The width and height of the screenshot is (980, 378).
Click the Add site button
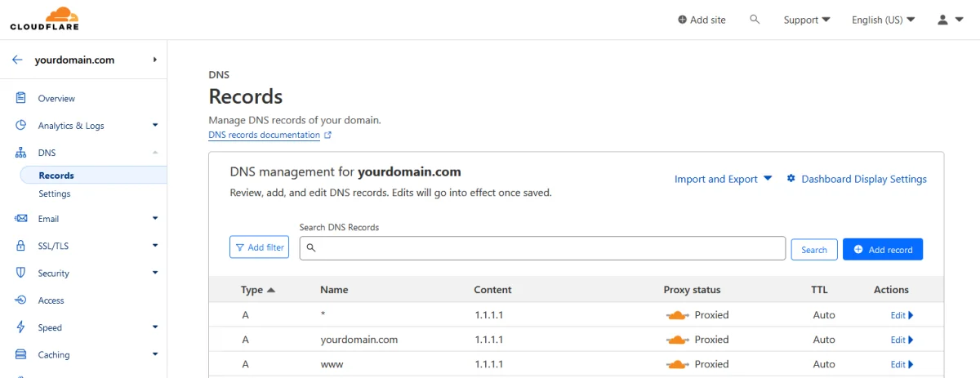point(702,20)
